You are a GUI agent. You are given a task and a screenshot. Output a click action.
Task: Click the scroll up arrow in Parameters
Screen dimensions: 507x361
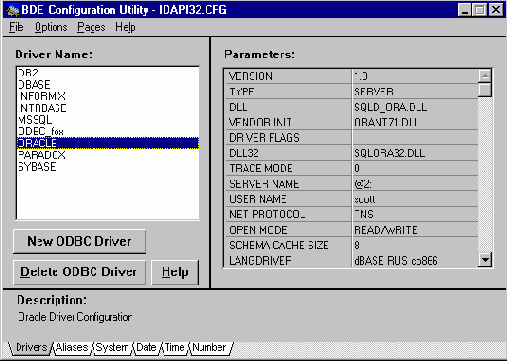pyautogui.click(x=485, y=76)
